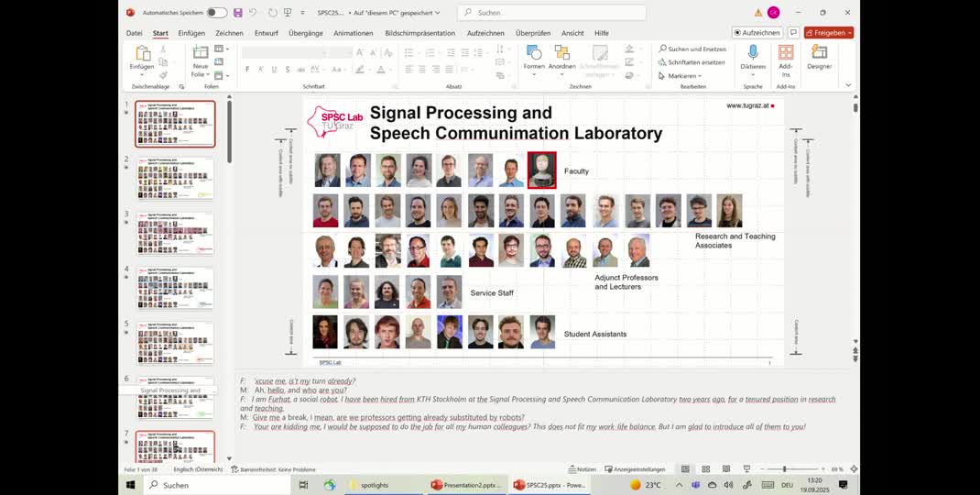Click the text highlight color icon

pyautogui.click(x=359, y=70)
